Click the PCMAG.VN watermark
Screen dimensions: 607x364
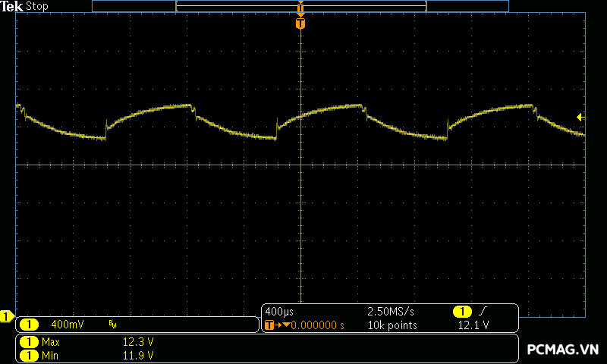(x=563, y=349)
